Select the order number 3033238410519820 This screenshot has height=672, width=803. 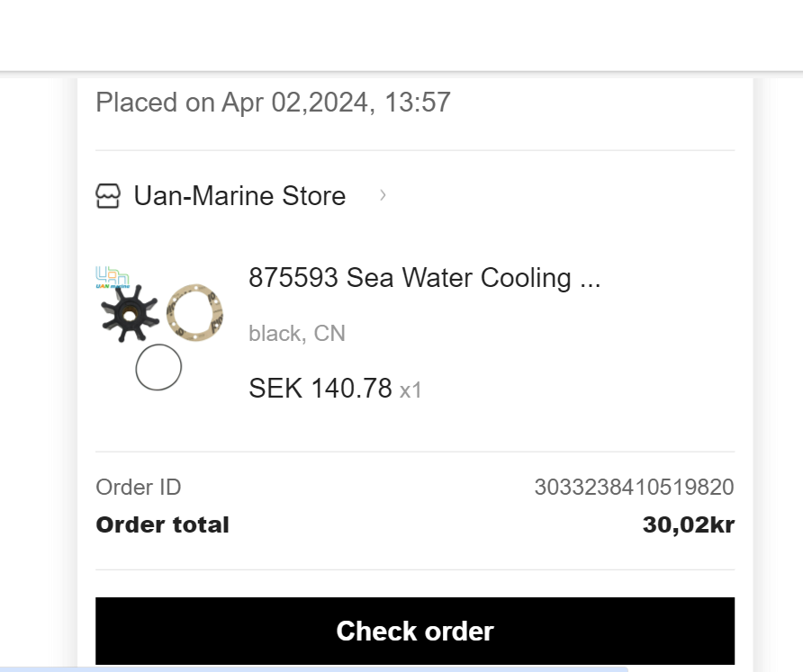[634, 488]
